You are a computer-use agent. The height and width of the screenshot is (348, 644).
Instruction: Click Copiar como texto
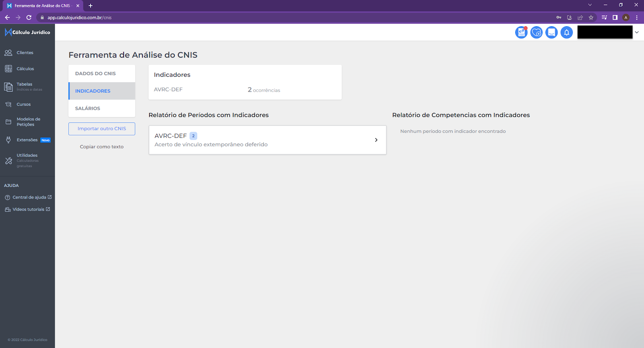pyautogui.click(x=102, y=147)
